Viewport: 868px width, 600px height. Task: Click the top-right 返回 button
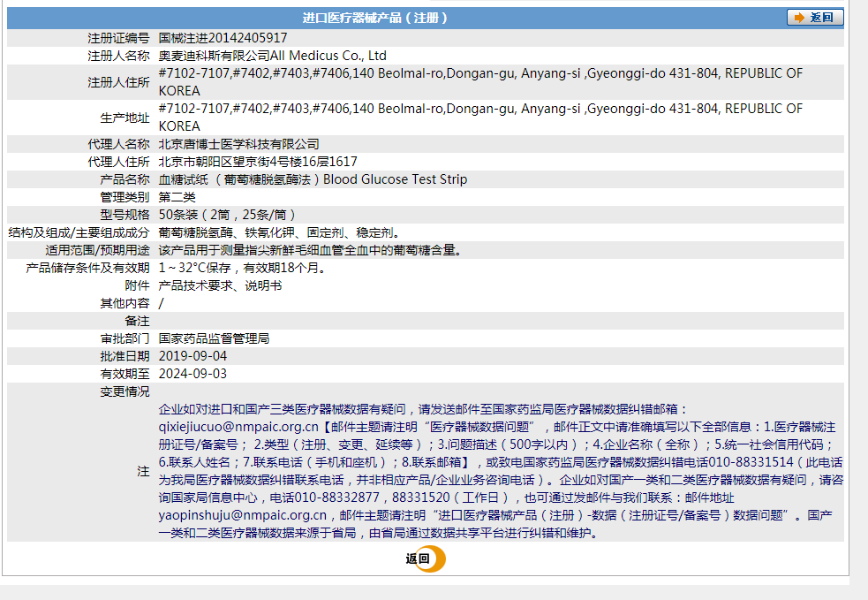[815, 17]
